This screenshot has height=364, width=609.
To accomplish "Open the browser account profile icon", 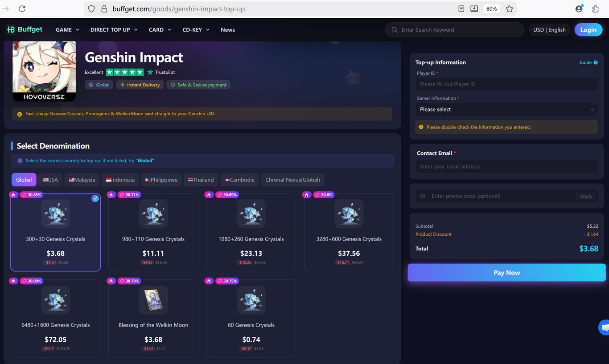I will click(579, 8).
